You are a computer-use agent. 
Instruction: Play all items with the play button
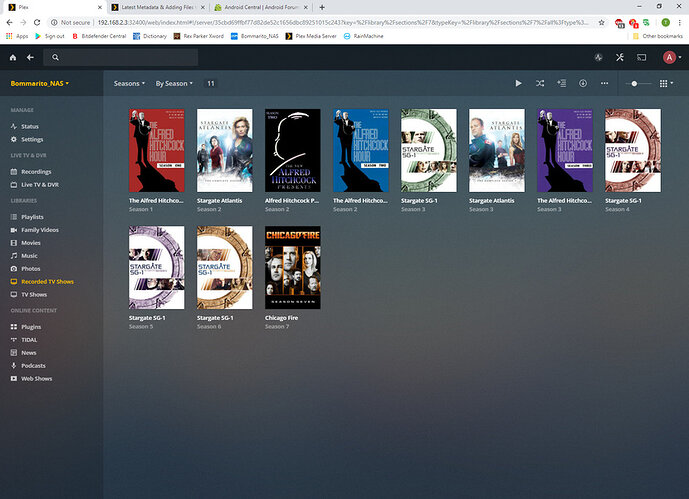(519, 83)
